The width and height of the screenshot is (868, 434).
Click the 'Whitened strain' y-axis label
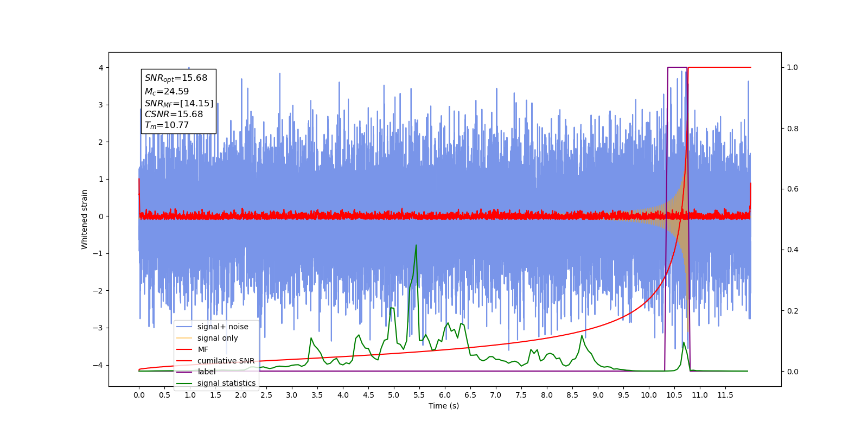(84, 219)
